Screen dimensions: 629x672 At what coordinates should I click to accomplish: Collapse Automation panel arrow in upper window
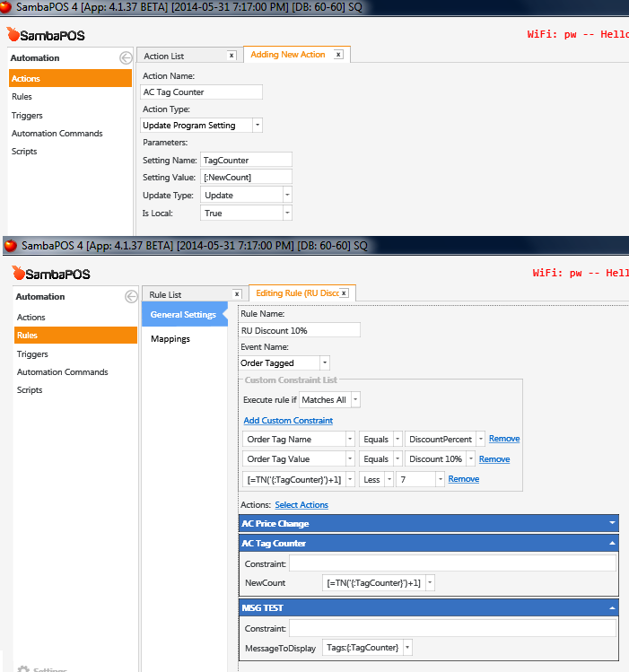click(126, 57)
